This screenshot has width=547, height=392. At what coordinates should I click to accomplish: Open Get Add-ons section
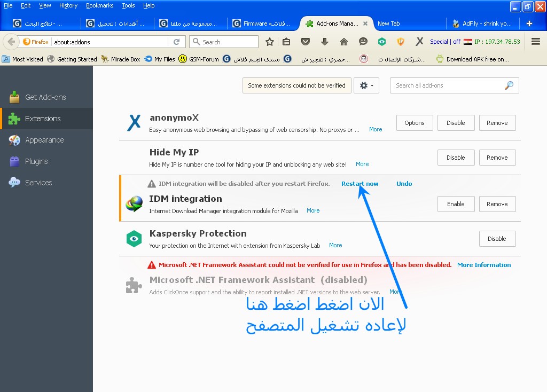coord(46,97)
